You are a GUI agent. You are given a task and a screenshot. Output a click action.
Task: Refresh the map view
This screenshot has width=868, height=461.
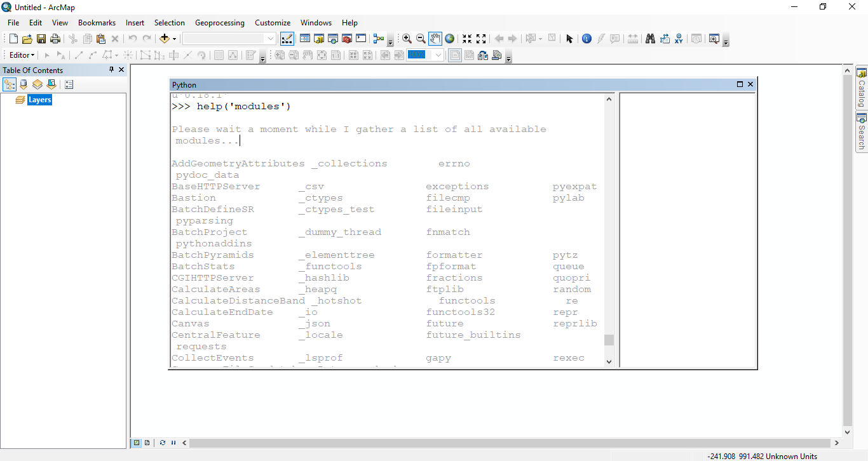(x=162, y=443)
